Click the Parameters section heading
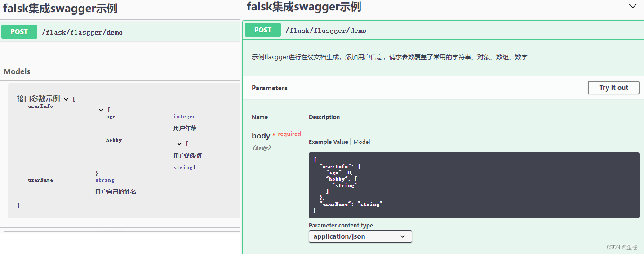 pos(270,88)
